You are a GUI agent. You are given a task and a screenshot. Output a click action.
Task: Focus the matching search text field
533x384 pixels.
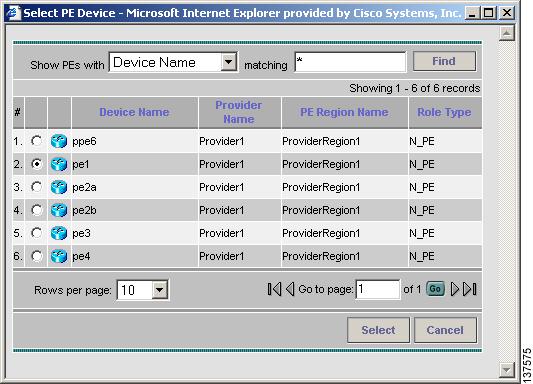(350, 62)
